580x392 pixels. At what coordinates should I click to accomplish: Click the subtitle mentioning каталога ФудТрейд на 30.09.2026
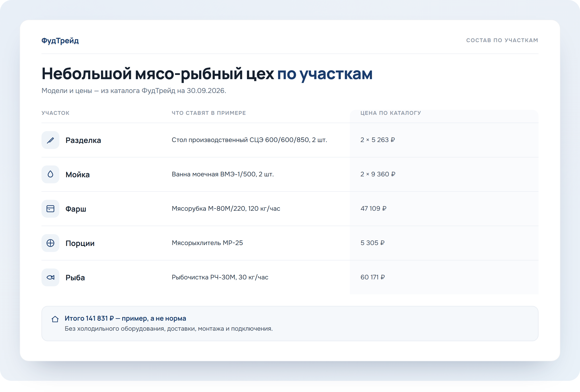(x=134, y=91)
